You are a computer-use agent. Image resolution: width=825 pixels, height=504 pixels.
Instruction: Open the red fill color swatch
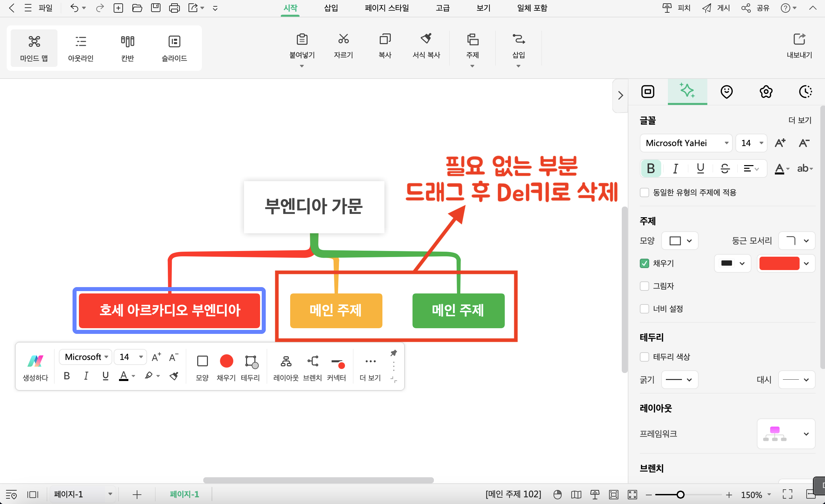(x=786, y=263)
